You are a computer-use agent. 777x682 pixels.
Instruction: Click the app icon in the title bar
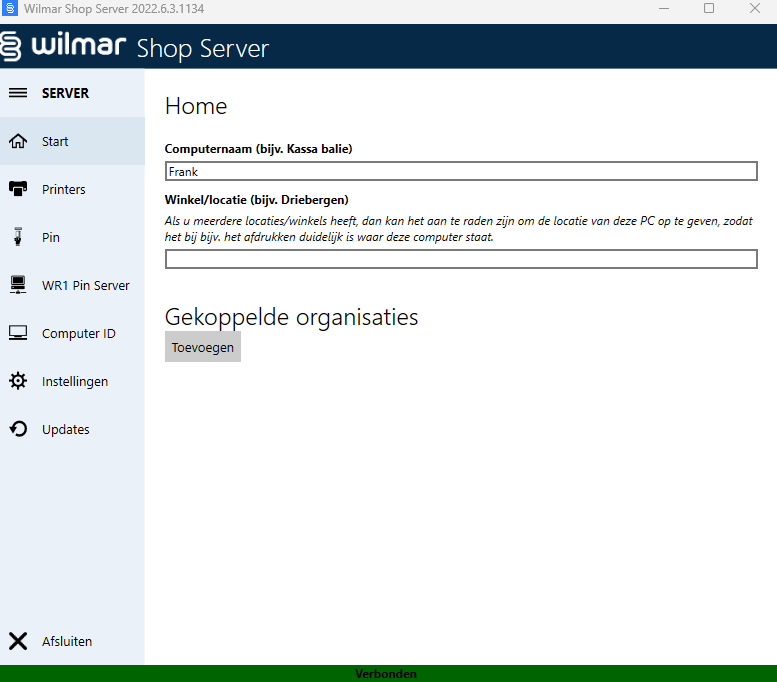point(10,9)
